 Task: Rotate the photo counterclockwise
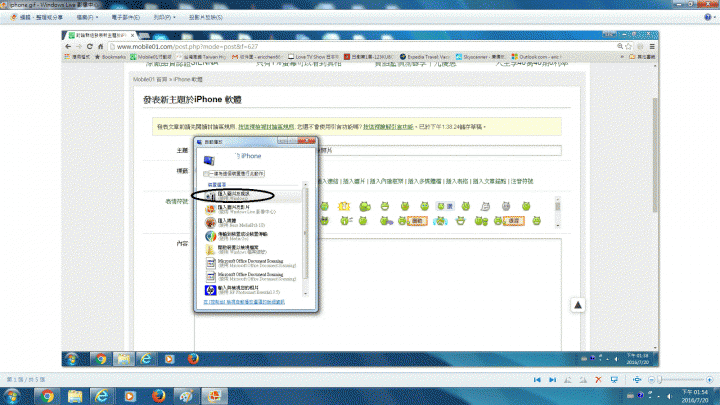(x=568, y=380)
